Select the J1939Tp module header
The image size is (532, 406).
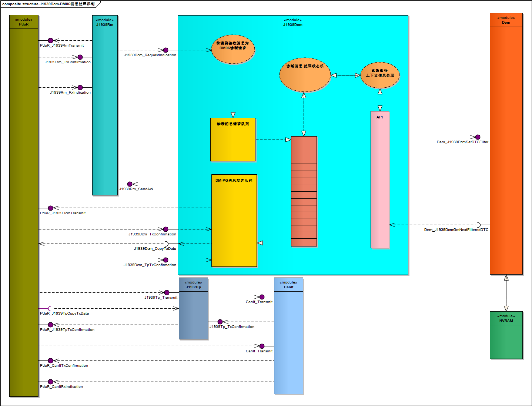click(x=193, y=285)
